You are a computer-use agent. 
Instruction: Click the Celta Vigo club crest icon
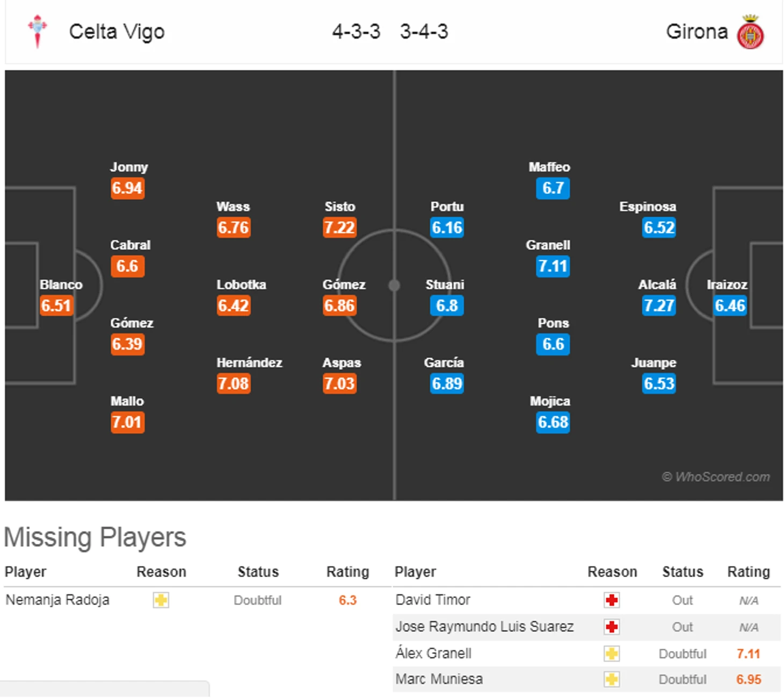click(38, 32)
